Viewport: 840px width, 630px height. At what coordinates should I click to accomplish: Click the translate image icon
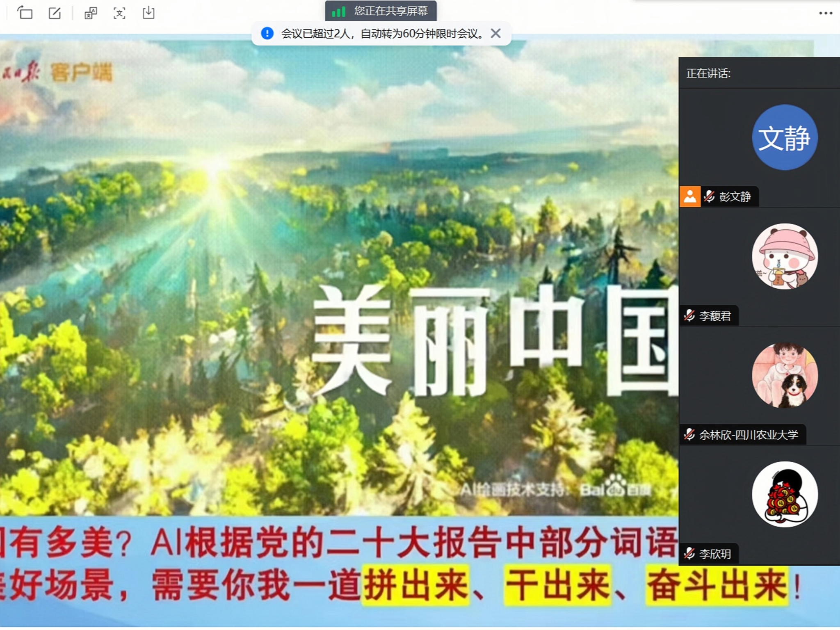91,13
